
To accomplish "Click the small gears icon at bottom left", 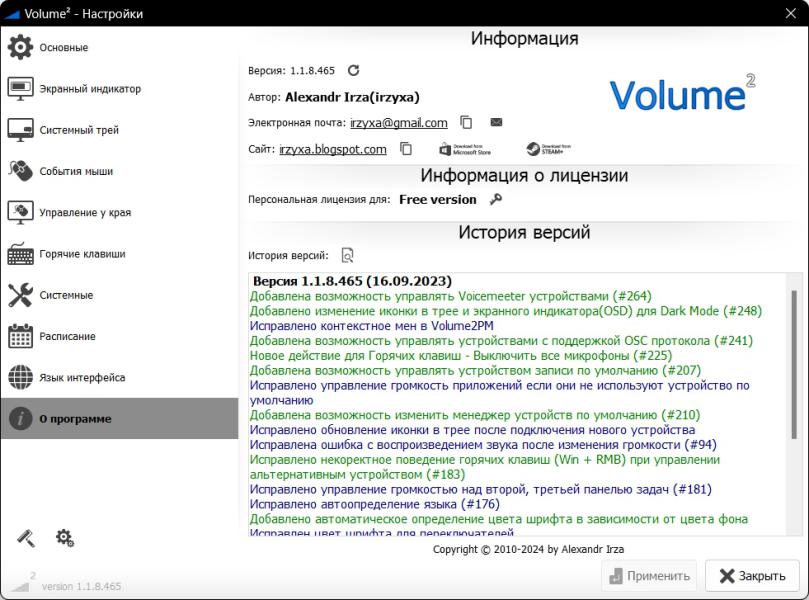I will click(64, 538).
